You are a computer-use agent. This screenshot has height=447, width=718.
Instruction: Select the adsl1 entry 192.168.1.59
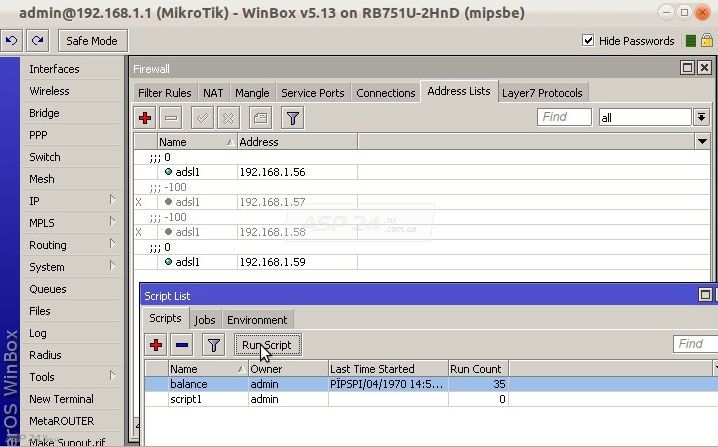click(421, 262)
